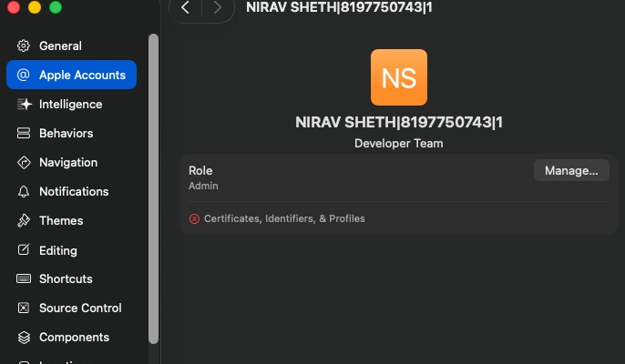625x364 pixels.
Task: Open the General settings pane
Action: (x=72, y=45)
